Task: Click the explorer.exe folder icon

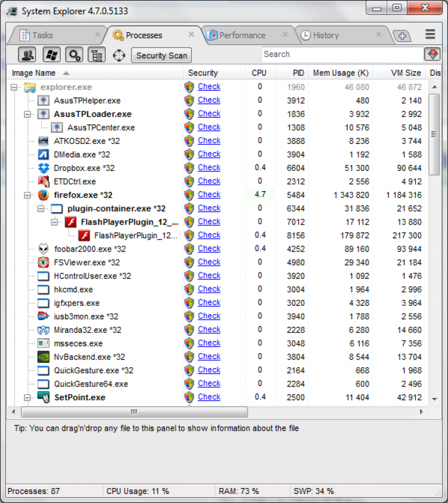Action: click(x=30, y=87)
